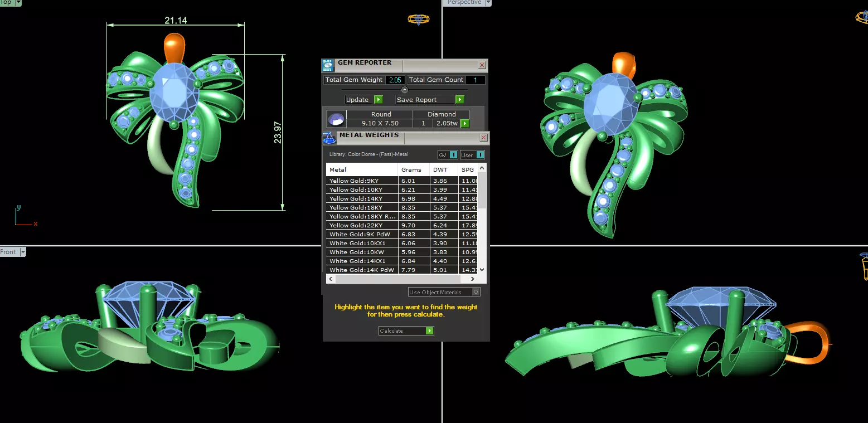Click the Grams column header
This screenshot has height=423, width=868.
[x=414, y=169]
